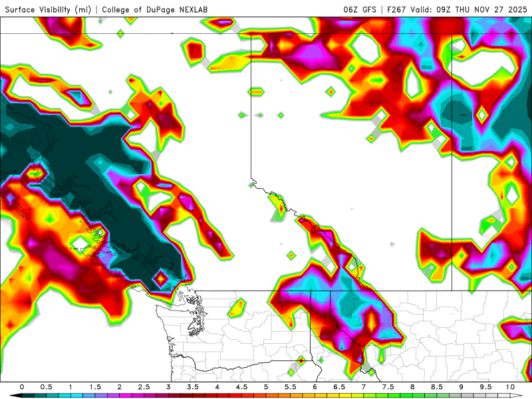Click the "College of DuPage NEXLAB" label

pos(155,9)
